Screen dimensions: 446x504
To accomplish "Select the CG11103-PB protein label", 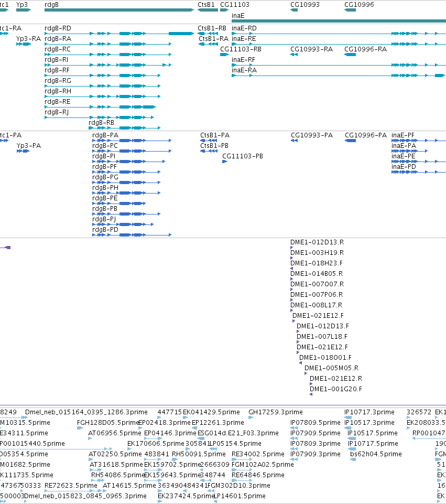I will pos(243,156).
